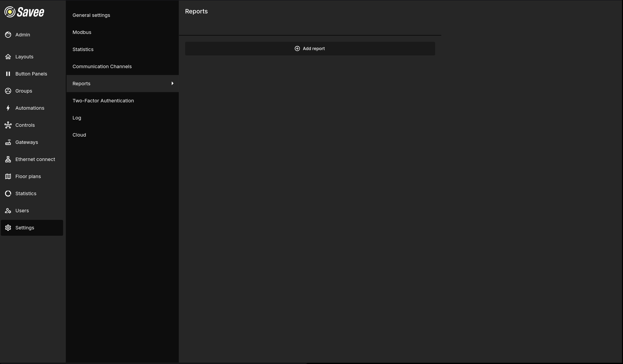
Task: Open Layouts via the house icon
Action: coord(8,57)
